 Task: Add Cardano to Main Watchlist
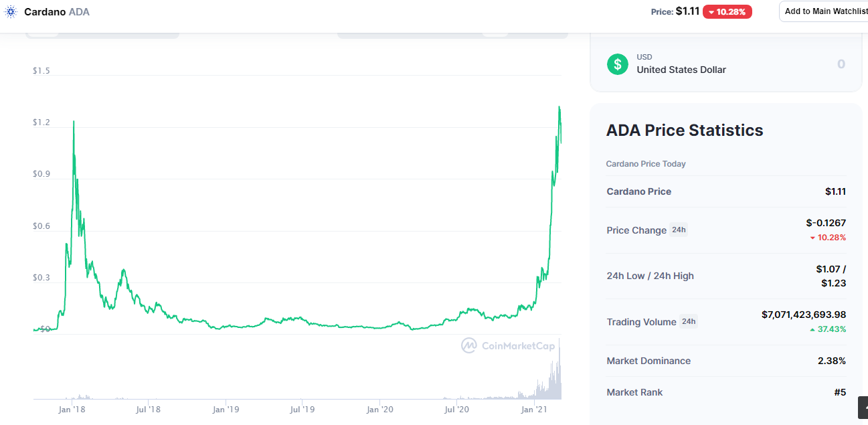click(x=824, y=11)
